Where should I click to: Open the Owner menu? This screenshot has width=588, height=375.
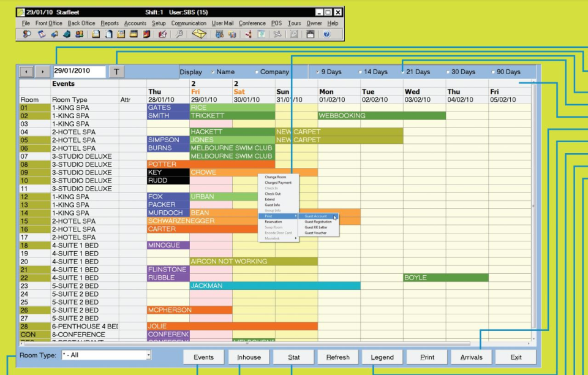314,23
